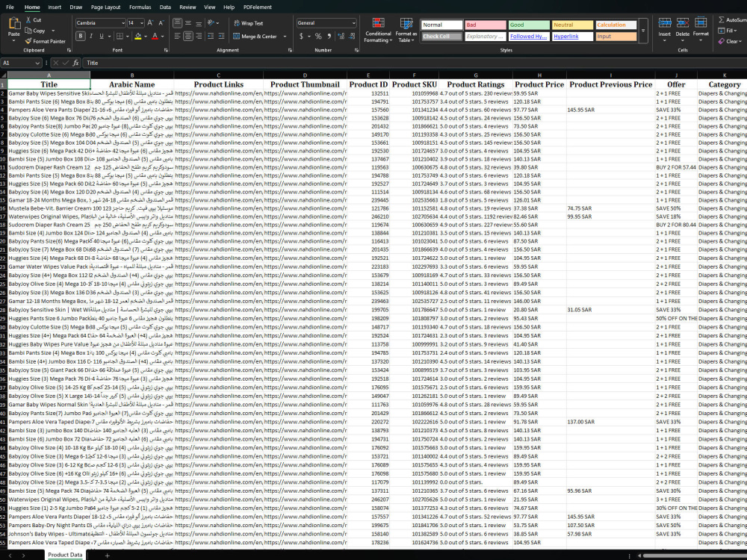
Task: Toggle center horizontal alignment
Action: (188, 36)
